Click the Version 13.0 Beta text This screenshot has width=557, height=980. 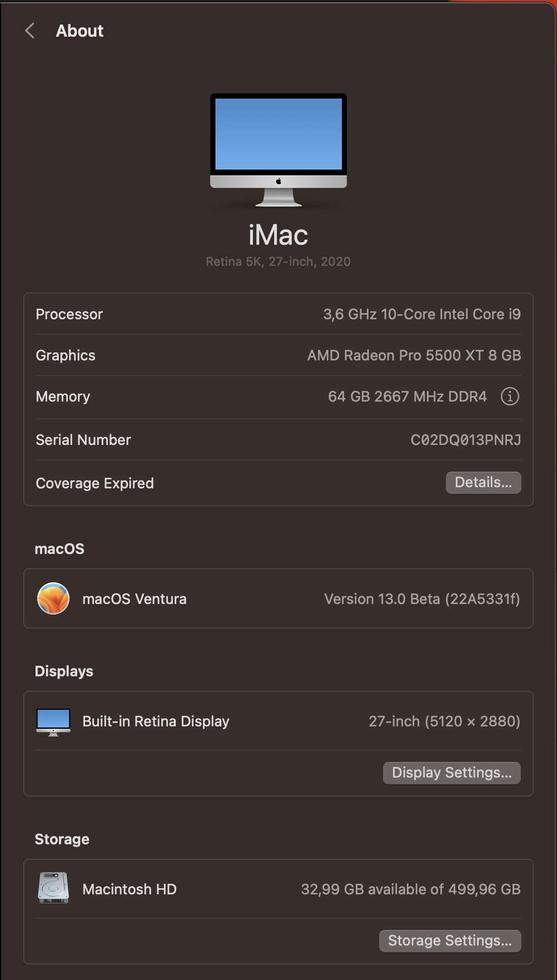[x=422, y=599]
